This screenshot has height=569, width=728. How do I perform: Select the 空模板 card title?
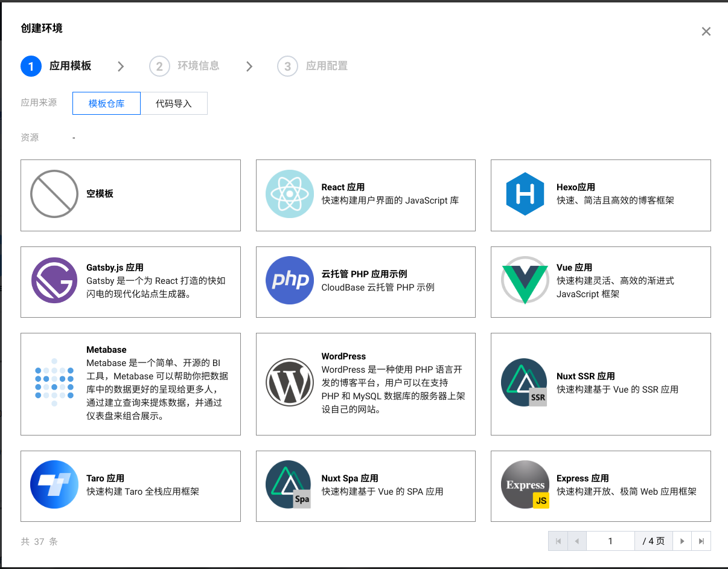(100, 194)
